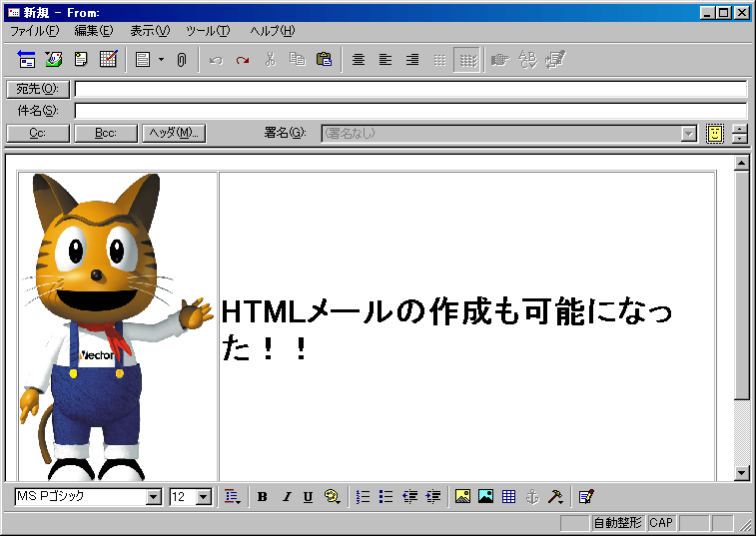This screenshot has height=536, width=756.
Task: Toggle Bold formatting
Action: (263, 496)
